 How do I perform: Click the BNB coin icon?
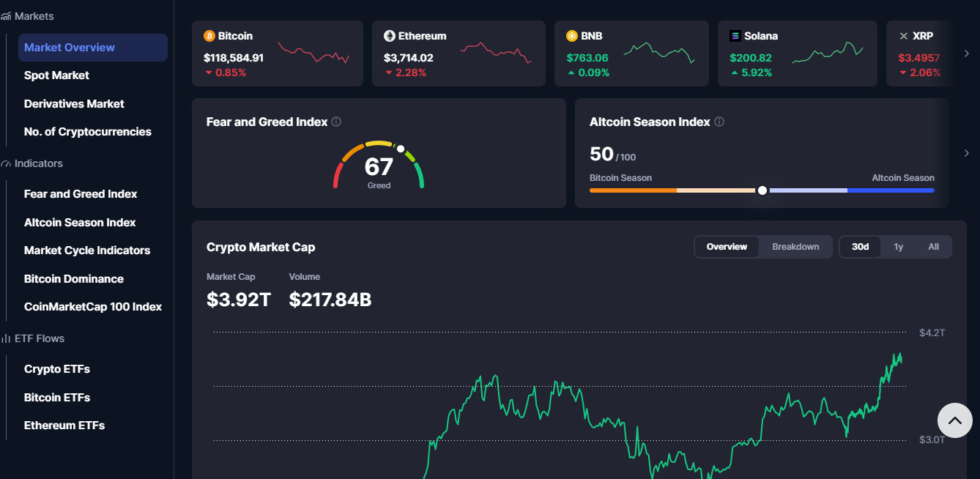(572, 36)
